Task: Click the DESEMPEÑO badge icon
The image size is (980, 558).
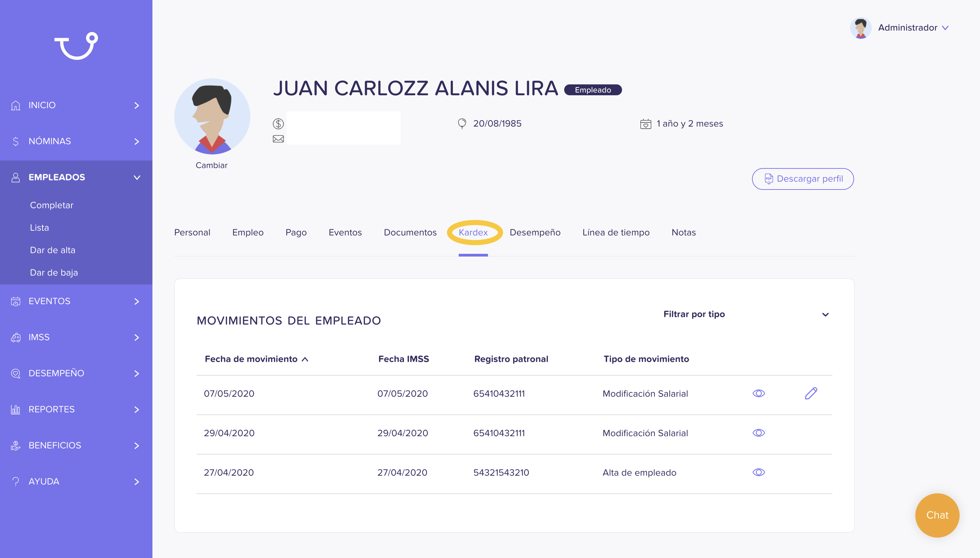Action: click(x=16, y=373)
